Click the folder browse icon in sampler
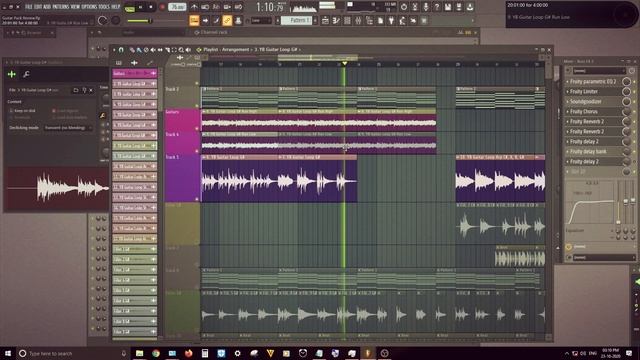 [x=76, y=90]
